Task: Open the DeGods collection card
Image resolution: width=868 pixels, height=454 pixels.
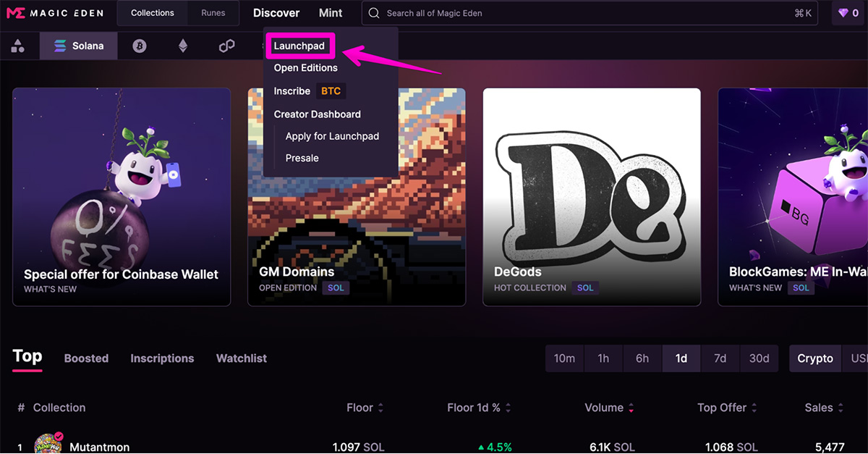Action: click(x=592, y=197)
